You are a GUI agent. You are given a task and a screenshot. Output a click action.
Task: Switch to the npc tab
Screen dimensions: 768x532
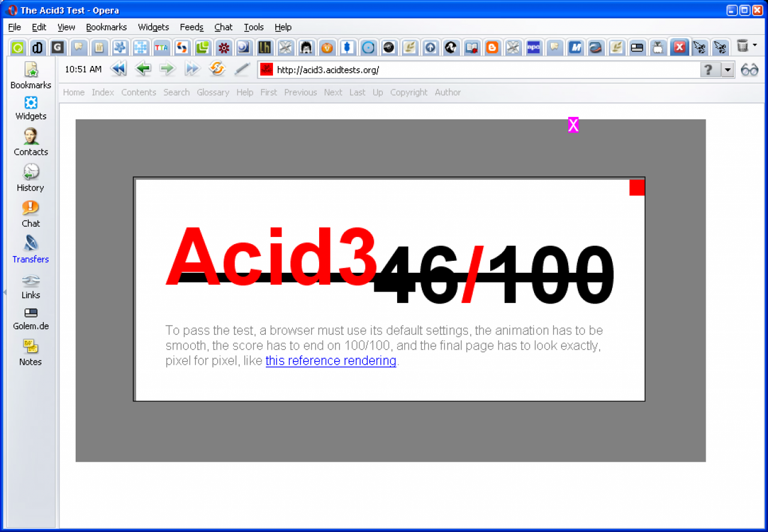(533, 48)
